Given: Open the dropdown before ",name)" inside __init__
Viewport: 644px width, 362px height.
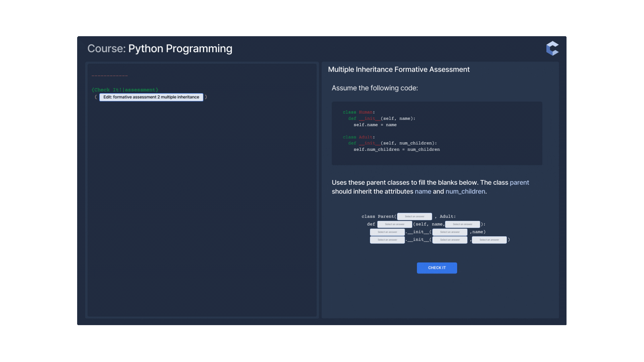Looking at the screenshot, I should point(449,232).
